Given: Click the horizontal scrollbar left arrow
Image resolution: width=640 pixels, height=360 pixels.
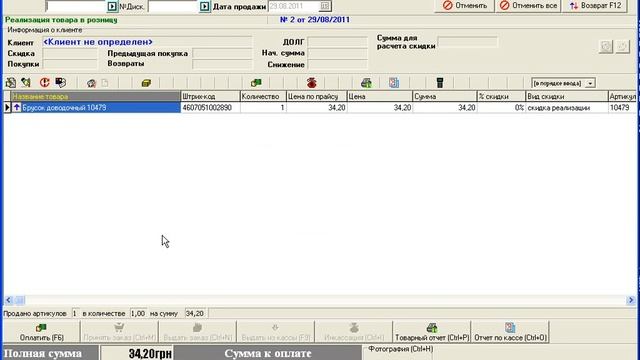Looking at the screenshot, I should pyautogui.click(x=9, y=300).
